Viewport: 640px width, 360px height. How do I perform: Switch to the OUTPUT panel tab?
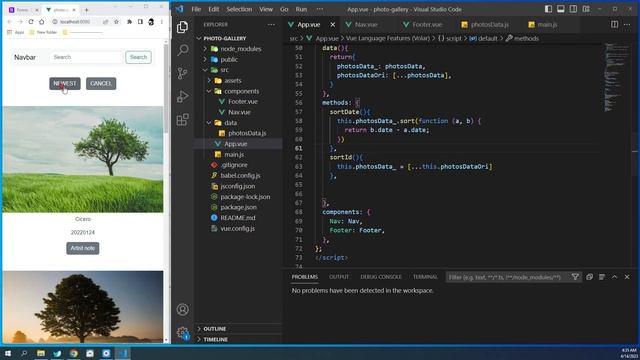(x=339, y=277)
